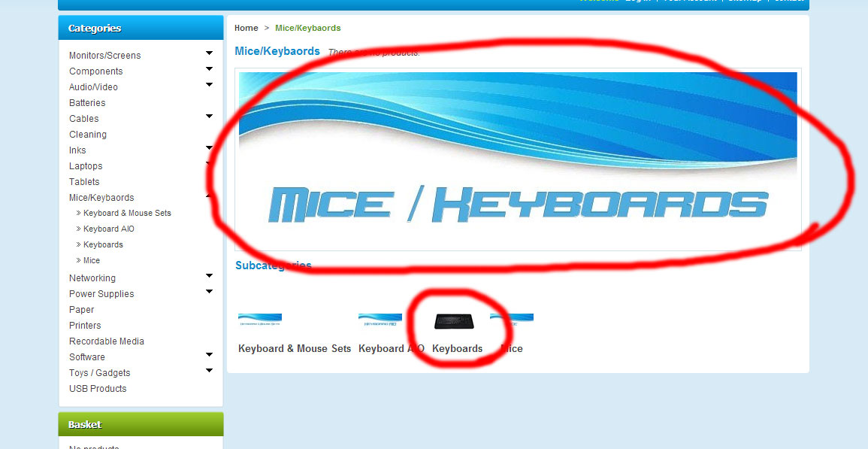
Task: Open the Batteries category
Action: coord(87,103)
